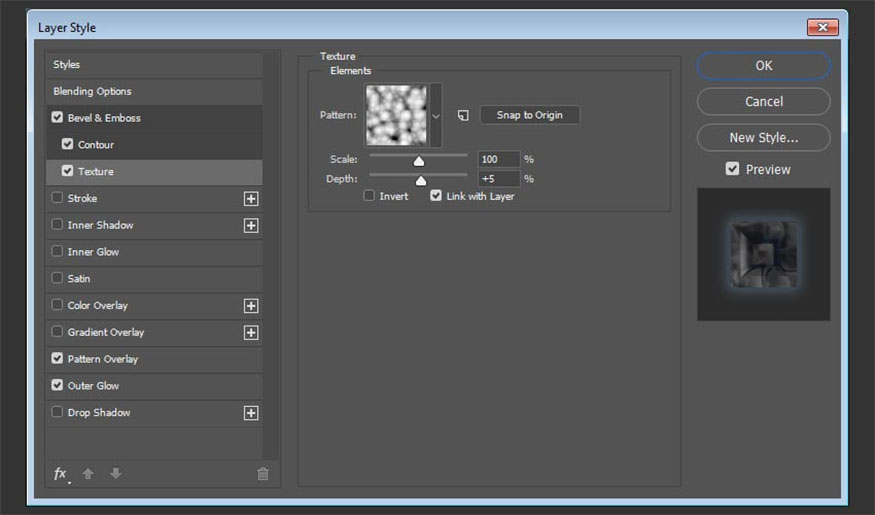Click the move effect down arrow
The image size is (875, 515).
116,474
